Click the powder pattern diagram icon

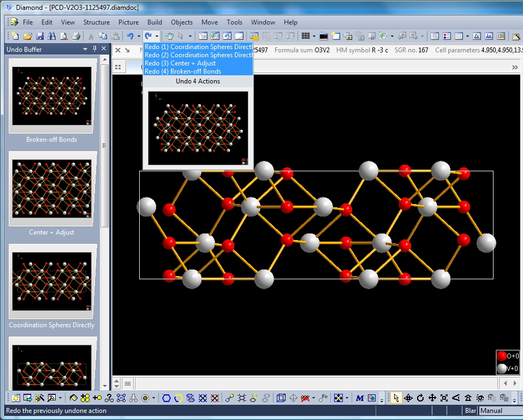[489, 36]
